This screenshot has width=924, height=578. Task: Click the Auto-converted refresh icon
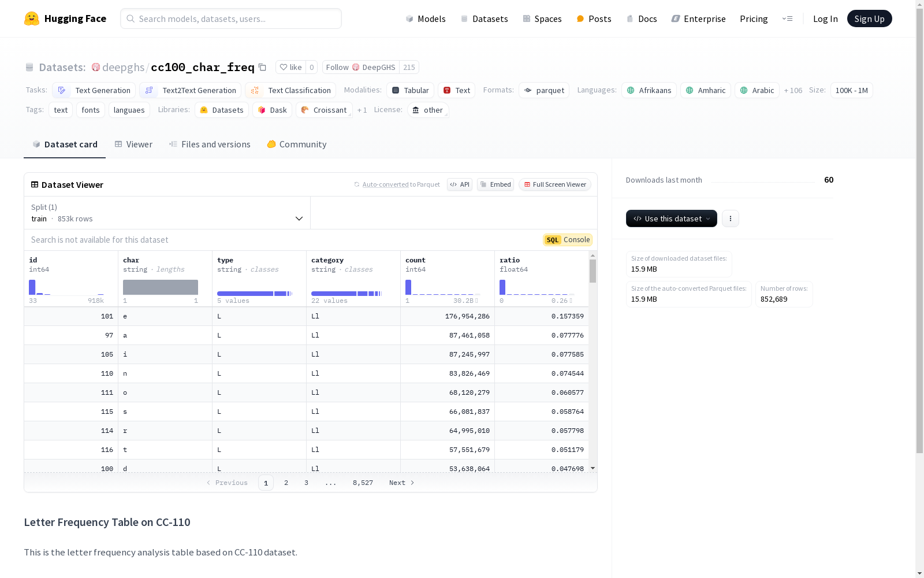click(x=357, y=184)
